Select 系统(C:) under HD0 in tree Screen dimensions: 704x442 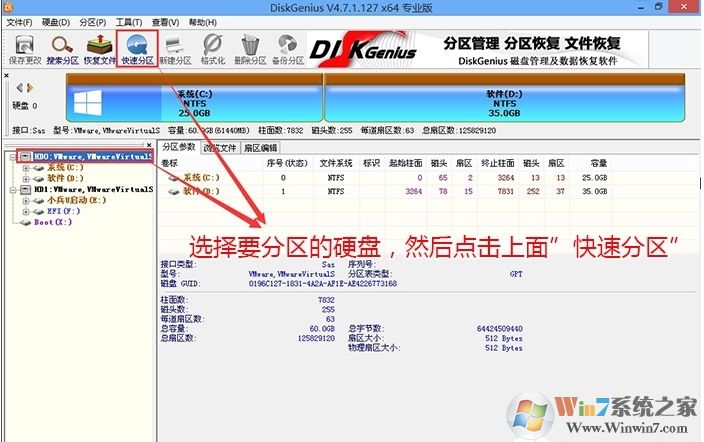pyautogui.click(x=65, y=167)
